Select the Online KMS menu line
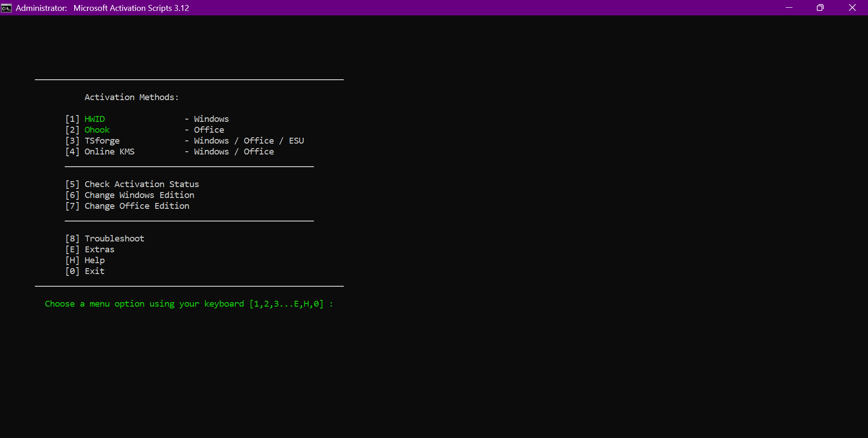Viewport: 868px width, 438px height. (x=170, y=152)
